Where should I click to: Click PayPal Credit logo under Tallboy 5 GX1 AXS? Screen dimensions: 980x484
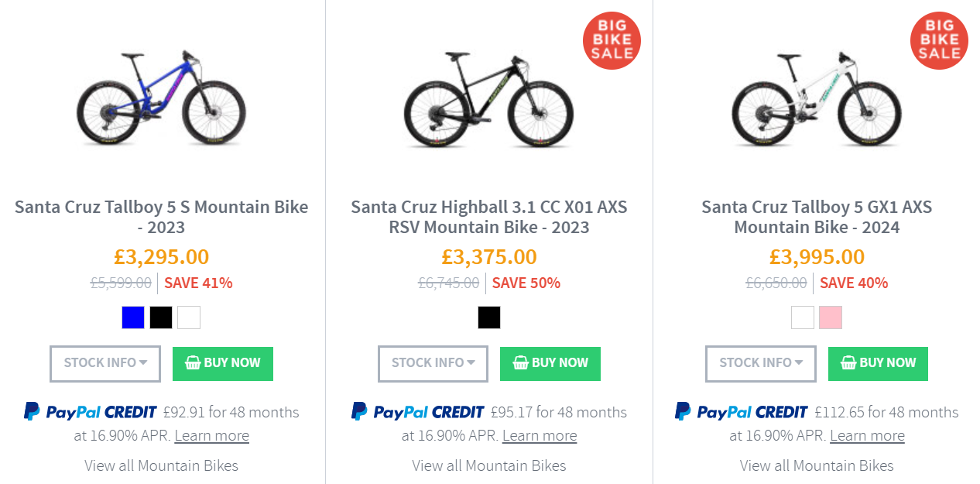[x=742, y=412]
